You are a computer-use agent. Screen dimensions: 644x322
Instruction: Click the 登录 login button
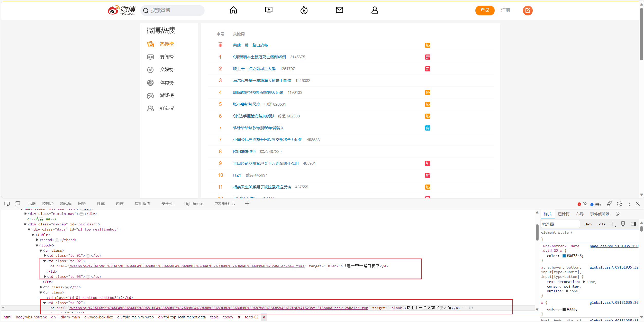[485, 10]
